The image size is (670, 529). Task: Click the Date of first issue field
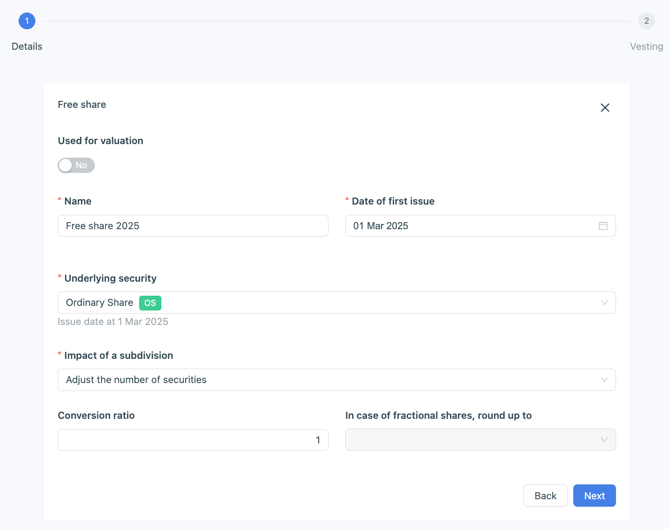coord(470,226)
